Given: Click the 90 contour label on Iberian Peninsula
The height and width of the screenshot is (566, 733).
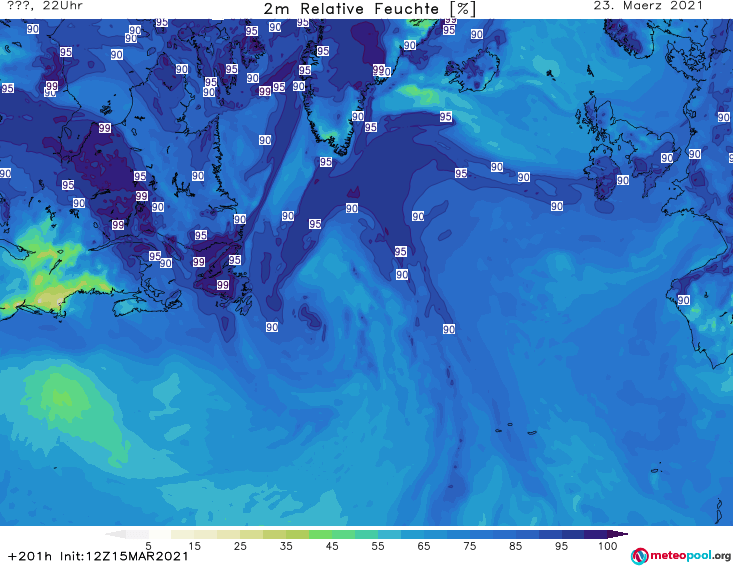Looking at the screenshot, I should (x=683, y=300).
